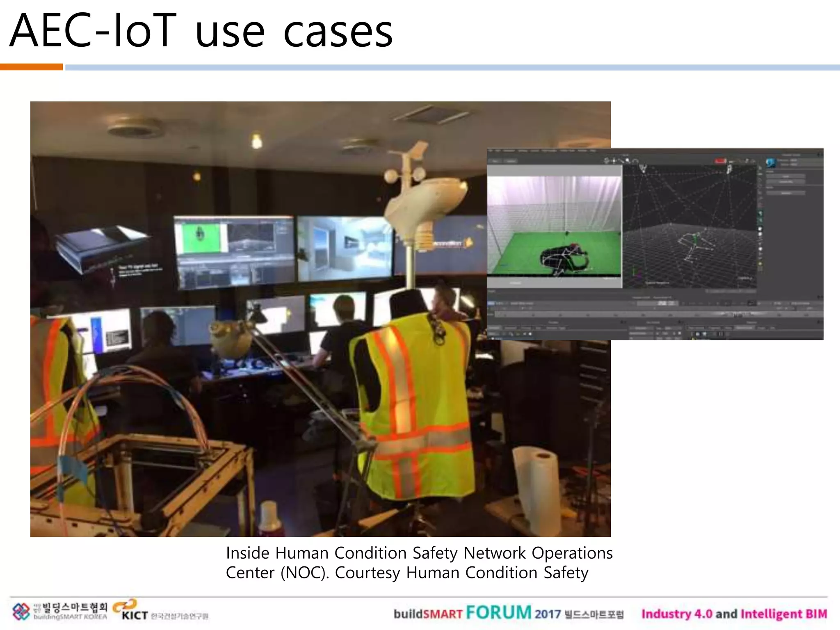Select the motion capture software screenshot
Screen dimensions: 840x630
point(655,244)
